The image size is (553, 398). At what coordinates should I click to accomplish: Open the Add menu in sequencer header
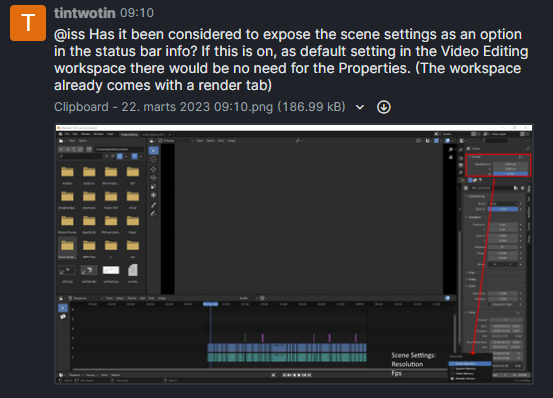(x=142, y=298)
